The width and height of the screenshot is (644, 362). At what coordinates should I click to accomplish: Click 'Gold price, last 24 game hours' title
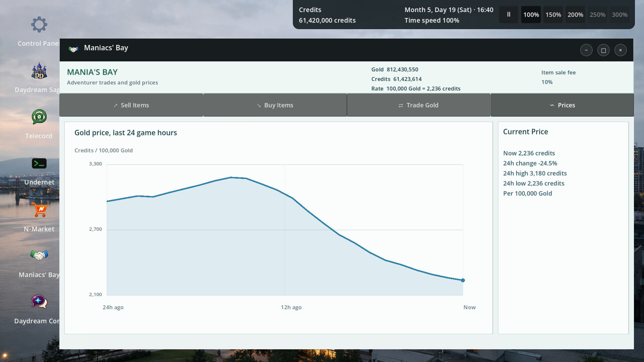point(126,133)
